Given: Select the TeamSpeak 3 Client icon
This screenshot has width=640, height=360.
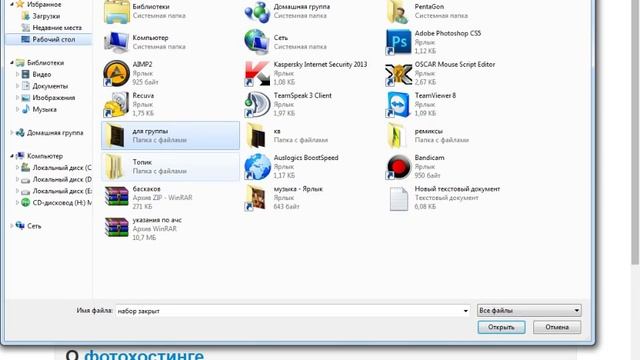Looking at the screenshot, I should click(x=257, y=104).
